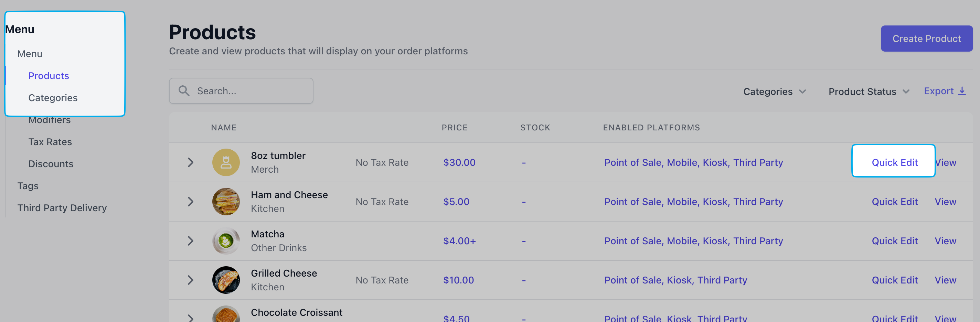
Task: Open the Categories filter dropdown
Action: 774,92
